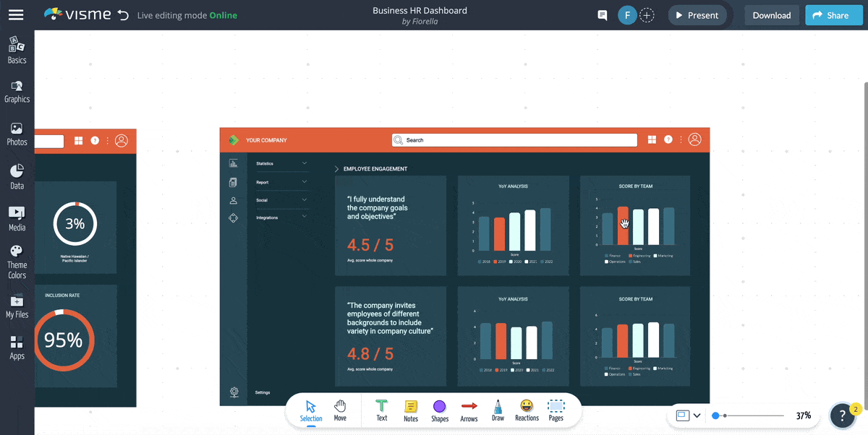Select the Text tool

tap(381, 410)
